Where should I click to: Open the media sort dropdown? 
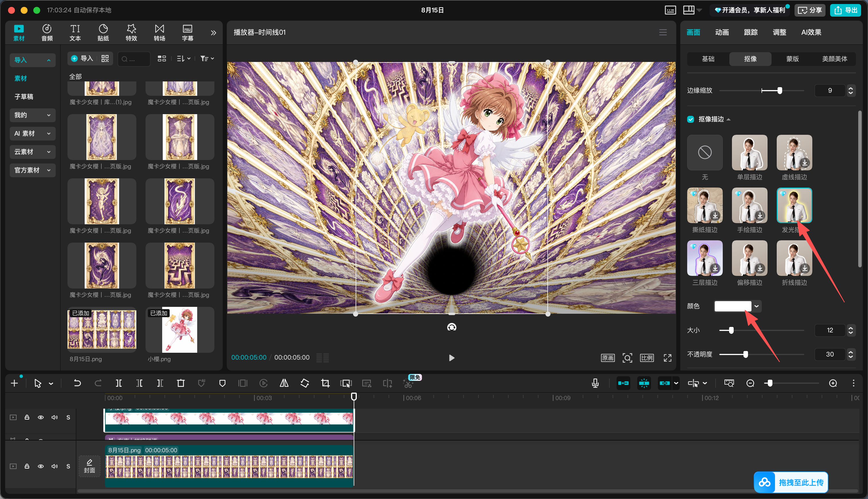pyautogui.click(x=183, y=59)
